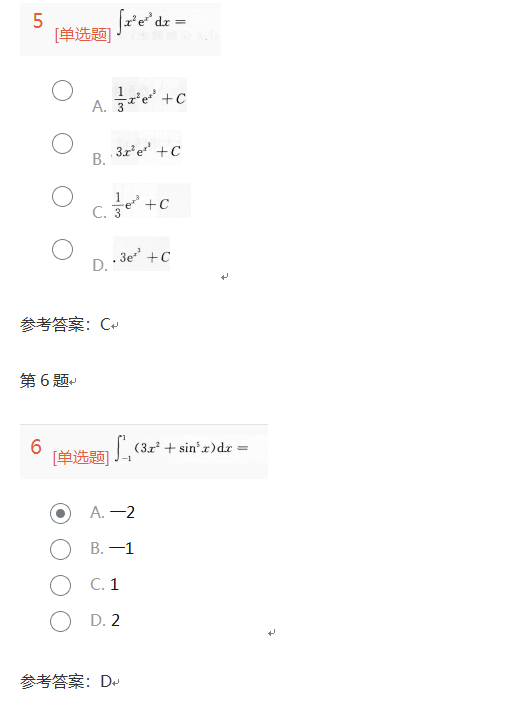Click the [单选题] tag of question 6
The image size is (522, 706).
81,457
